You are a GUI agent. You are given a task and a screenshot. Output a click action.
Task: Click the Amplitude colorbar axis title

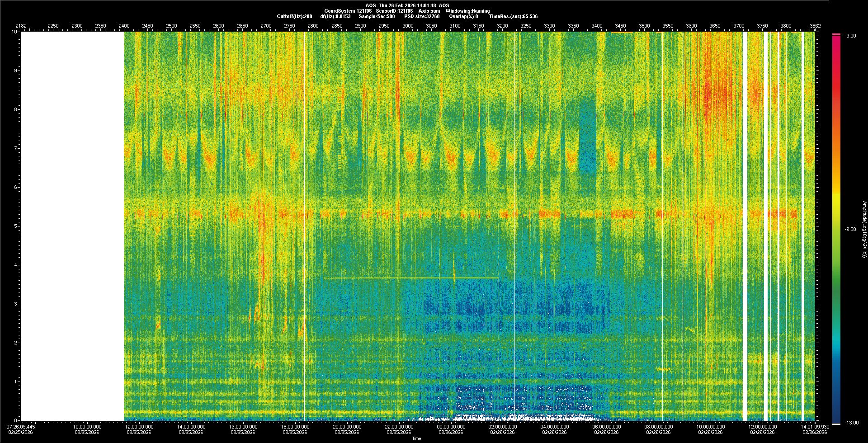[x=864, y=229]
